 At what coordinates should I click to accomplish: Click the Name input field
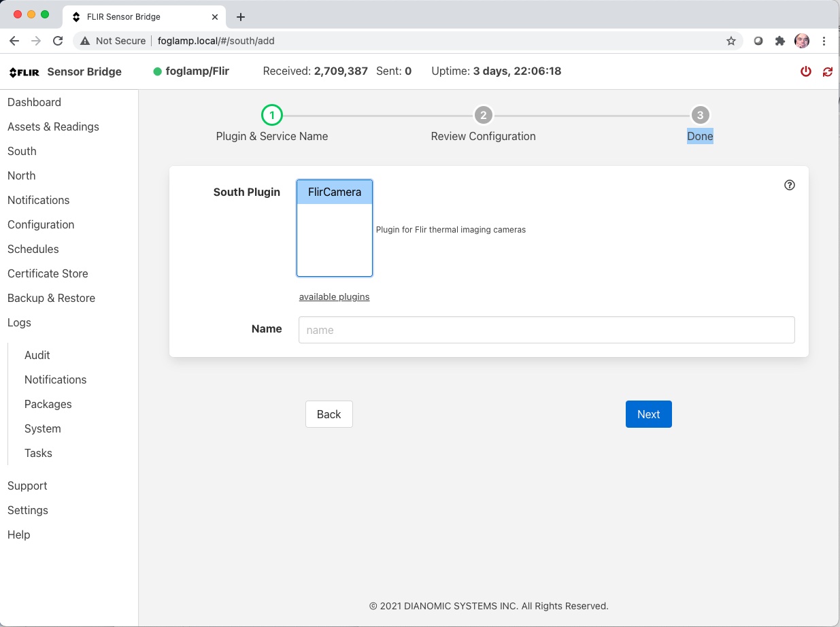(x=547, y=330)
